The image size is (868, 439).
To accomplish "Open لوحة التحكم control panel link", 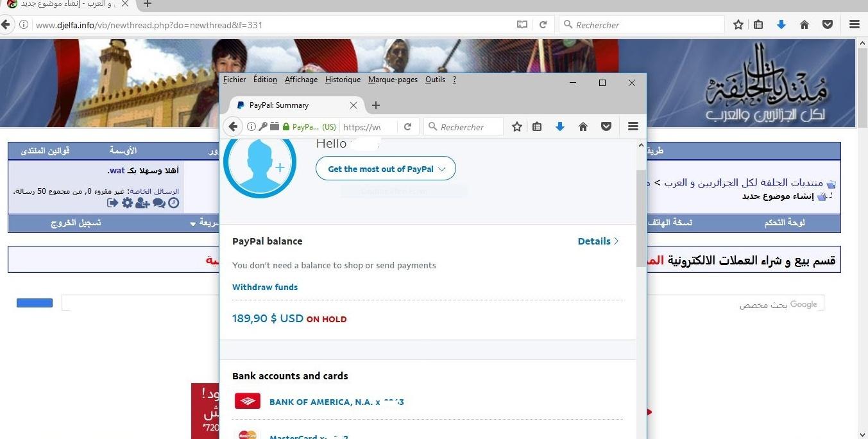I will [785, 223].
